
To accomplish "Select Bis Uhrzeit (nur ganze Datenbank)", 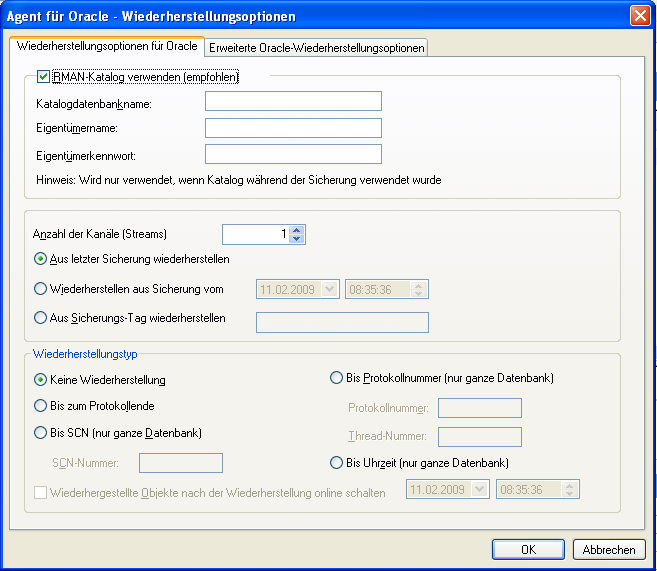I will pos(337,463).
